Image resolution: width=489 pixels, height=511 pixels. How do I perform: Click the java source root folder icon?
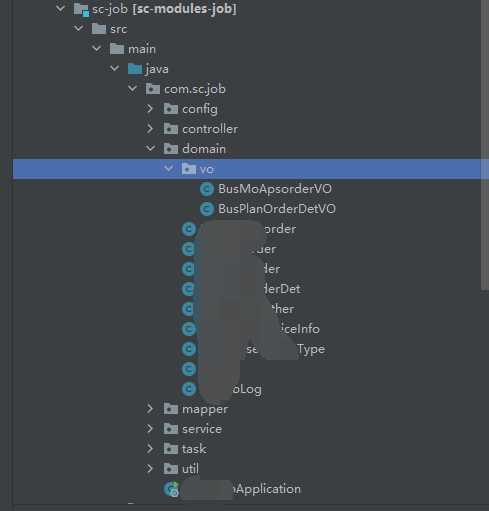pyautogui.click(x=135, y=69)
